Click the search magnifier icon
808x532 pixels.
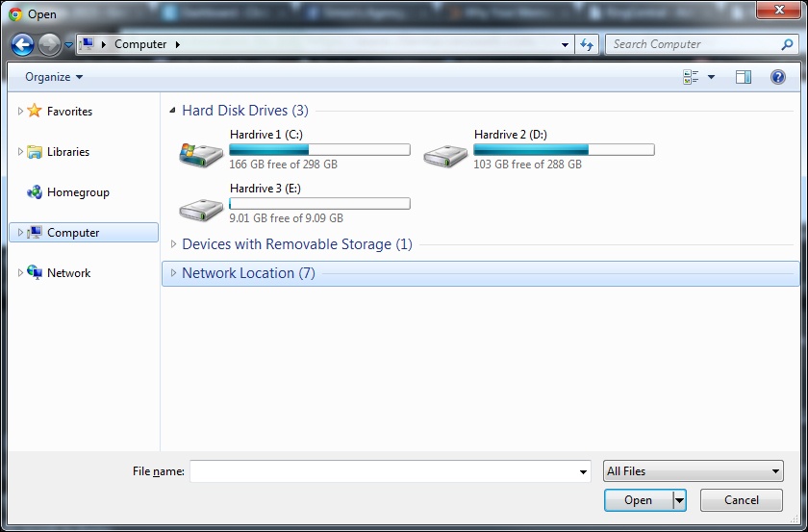pos(787,44)
